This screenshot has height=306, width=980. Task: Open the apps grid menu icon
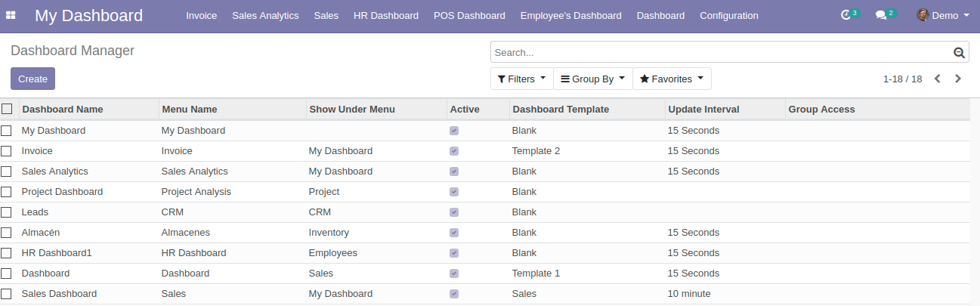pyautogui.click(x=11, y=16)
